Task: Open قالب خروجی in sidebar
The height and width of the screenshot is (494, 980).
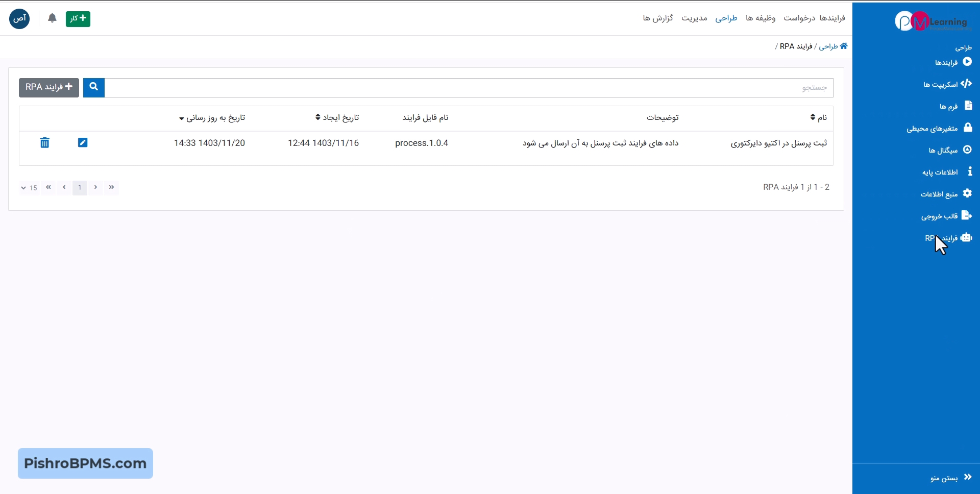Action: click(946, 216)
